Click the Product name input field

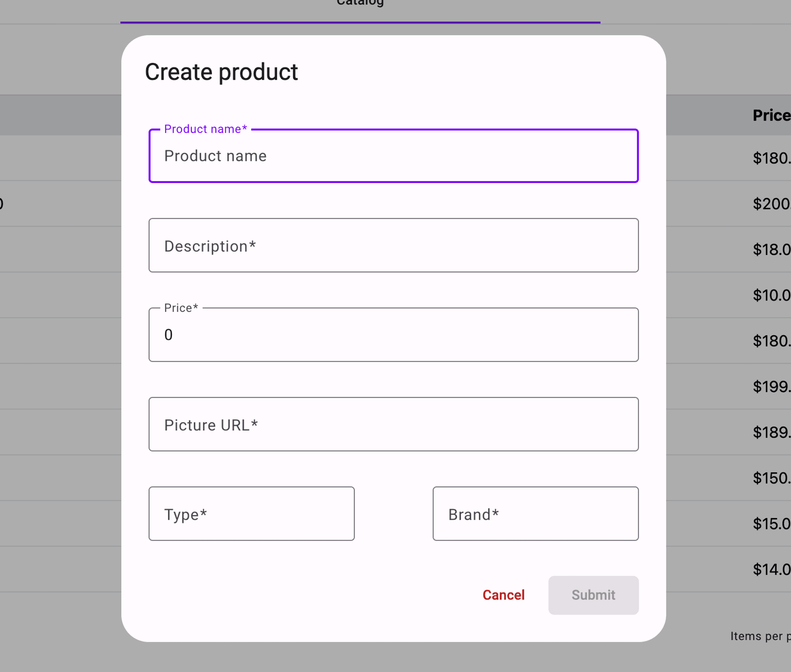(x=393, y=156)
